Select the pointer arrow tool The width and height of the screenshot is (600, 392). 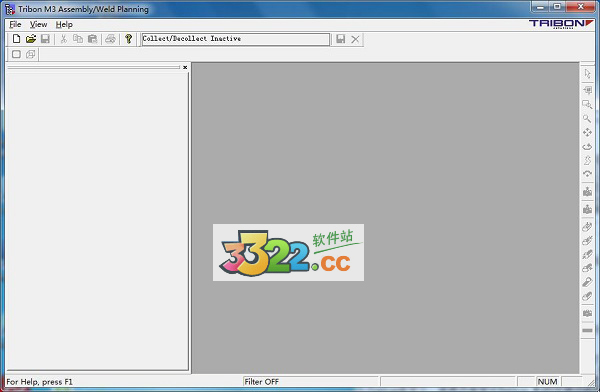pyautogui.click(x=587, y=74)
